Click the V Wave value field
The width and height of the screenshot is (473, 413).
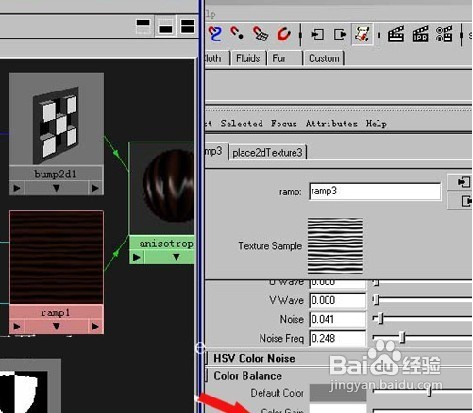coord(338,300)
